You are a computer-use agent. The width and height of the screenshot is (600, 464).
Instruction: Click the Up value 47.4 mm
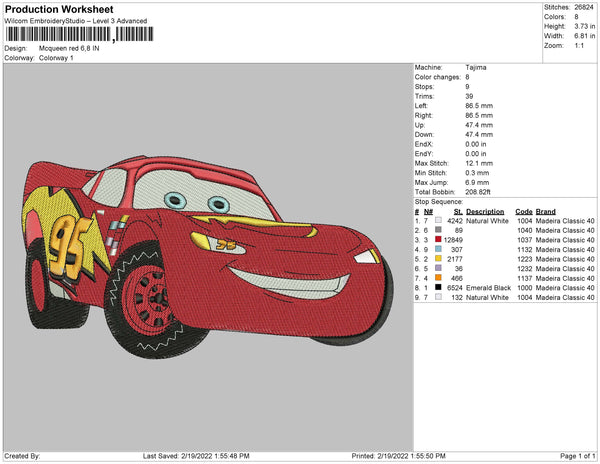pos(479,125)
